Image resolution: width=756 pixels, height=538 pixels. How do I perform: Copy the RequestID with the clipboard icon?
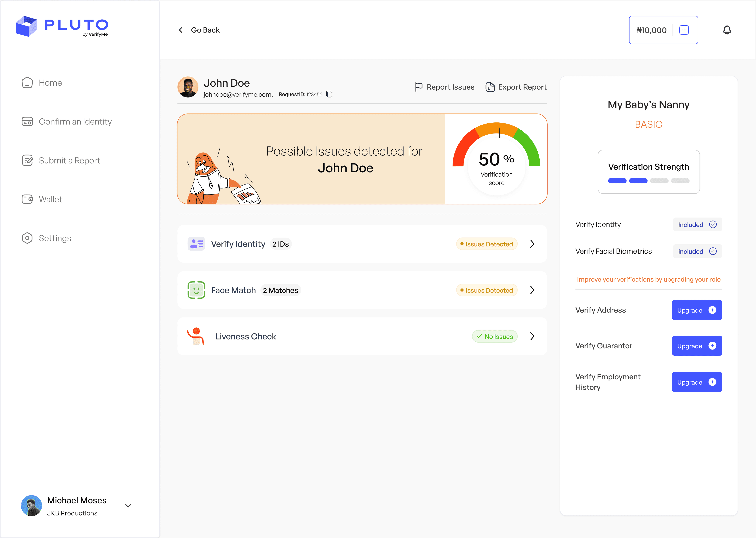(329, 94)
